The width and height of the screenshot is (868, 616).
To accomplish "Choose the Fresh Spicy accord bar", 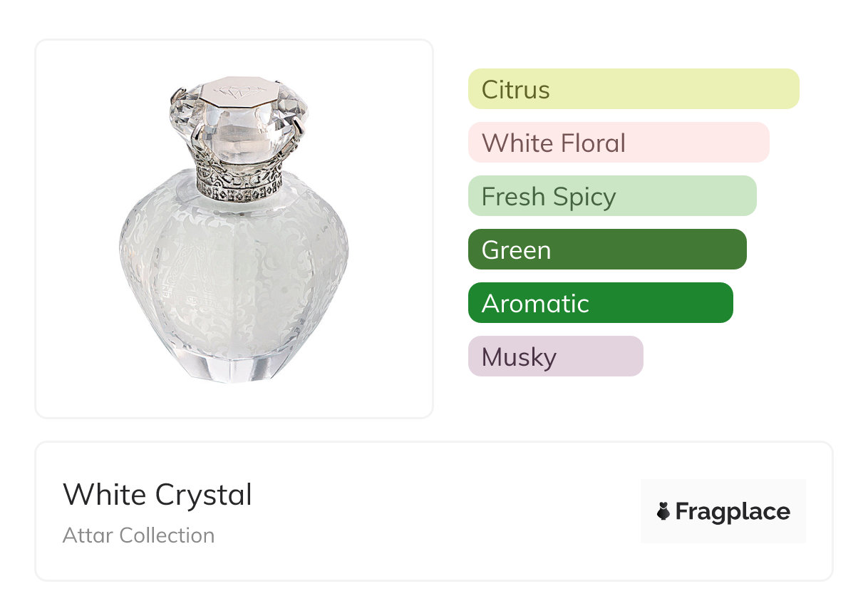I will point(611,196).
